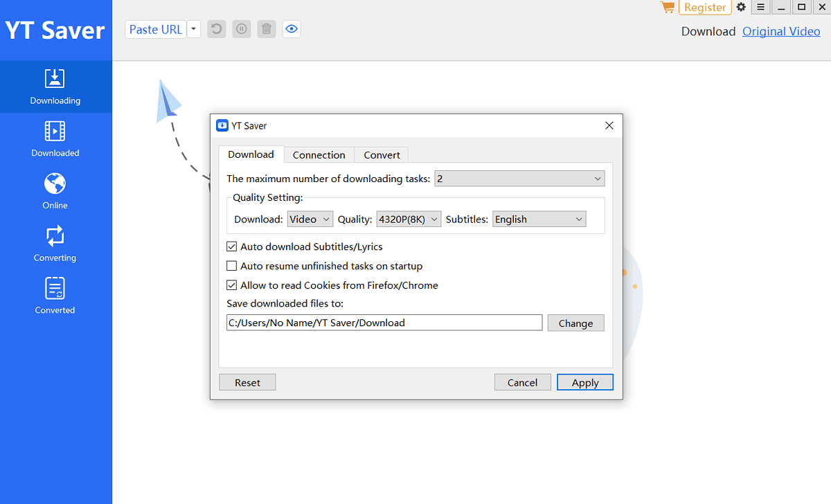Click the delete trash icon
The height and width of the screenshot is (504, 831).
[266, 28]
